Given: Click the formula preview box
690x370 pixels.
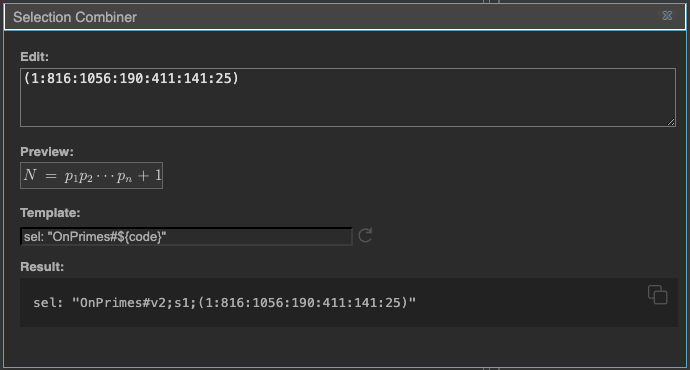Looking at the screenshot, I should (92, 176).
